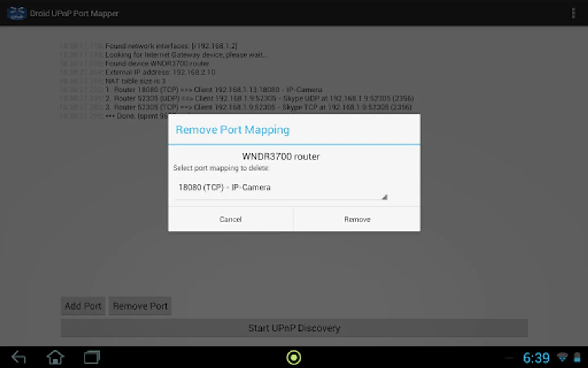Click log entry for Router 52305 (TCP) Skype
Viewport: 588px width, 368px height.
click(258, 107)
